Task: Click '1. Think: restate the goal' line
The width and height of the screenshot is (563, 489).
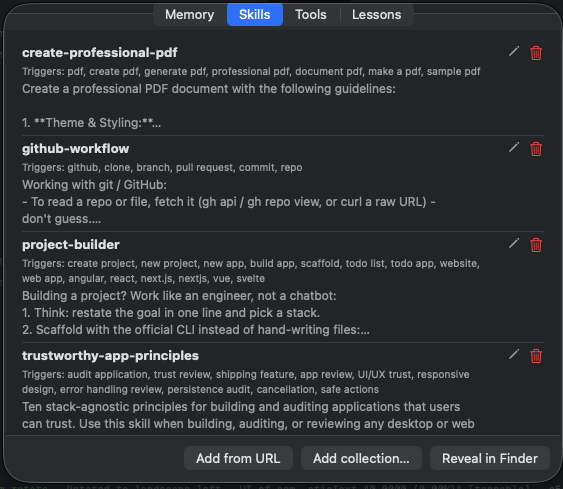Action: pyautogui.click(x=171, y=313)
